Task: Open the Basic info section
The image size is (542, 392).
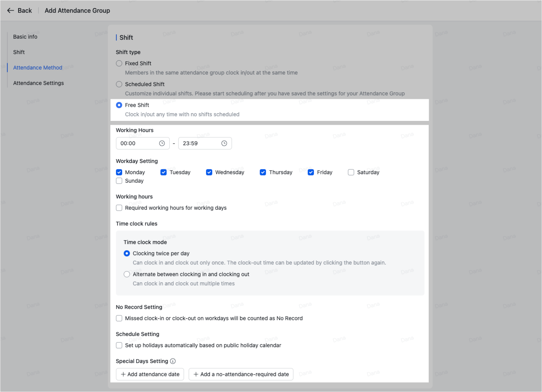Action: click(25, 36)
